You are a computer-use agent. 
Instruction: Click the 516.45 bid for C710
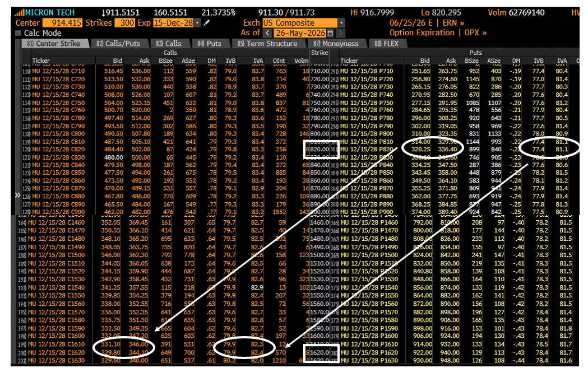click(114, 71)
